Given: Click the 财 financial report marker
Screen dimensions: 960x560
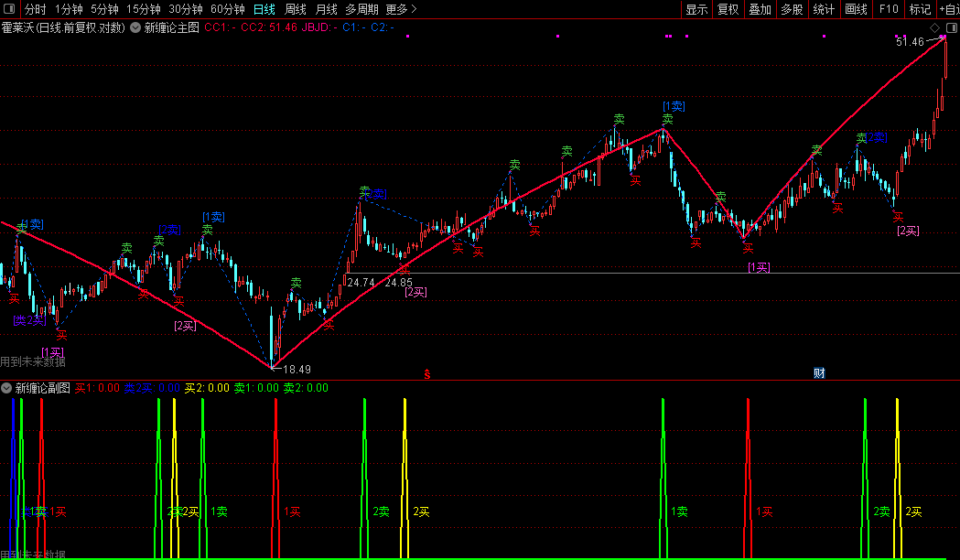Looking at the screenshot, I should pyautogui.click(x=819, y=372).
